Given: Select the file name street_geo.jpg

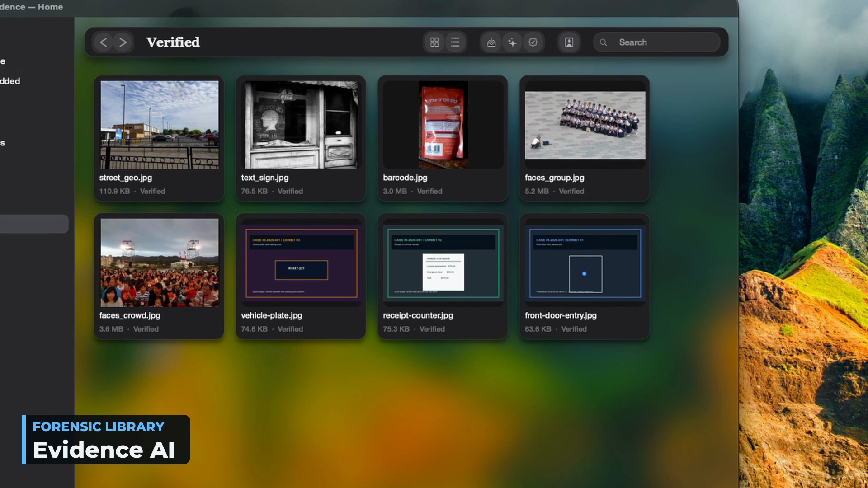Looking at the screenshot, I should tap(126, 178).
